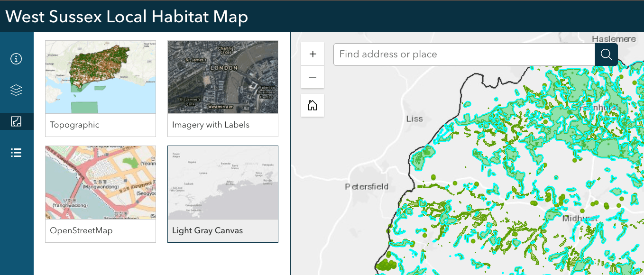
Task: Focus the Find address or place field
Action: [x=464, y=55]
